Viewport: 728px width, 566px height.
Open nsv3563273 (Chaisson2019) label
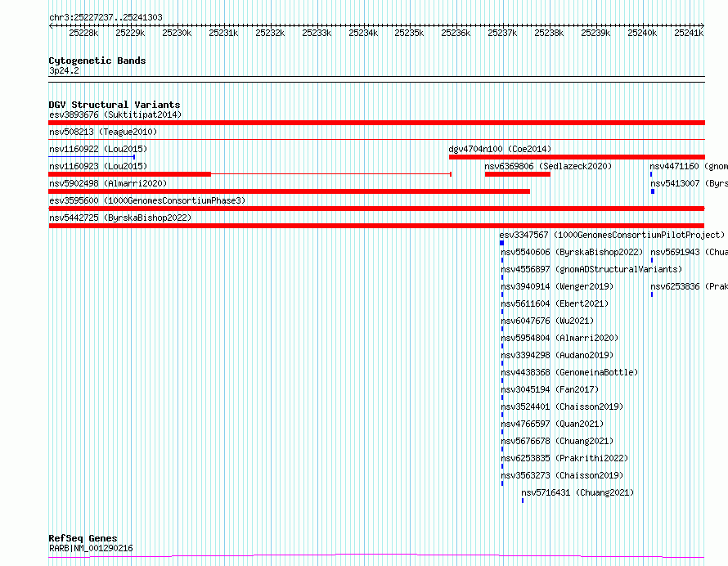(562, 475)
